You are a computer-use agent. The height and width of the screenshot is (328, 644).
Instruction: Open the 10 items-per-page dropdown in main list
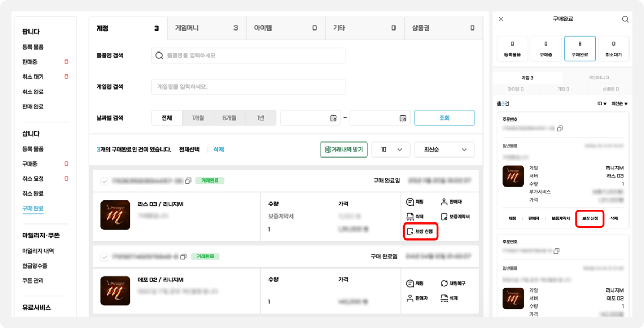pos(391,150)
